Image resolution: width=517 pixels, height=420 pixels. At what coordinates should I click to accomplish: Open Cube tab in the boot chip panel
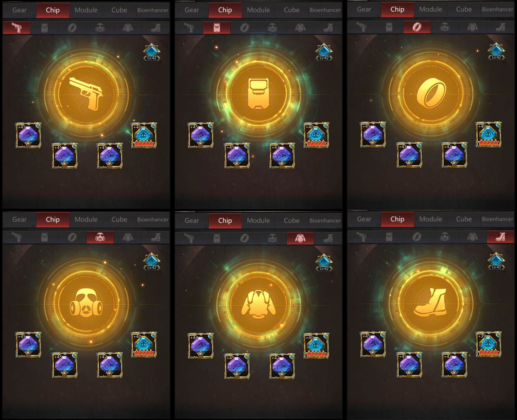(464, 219)
